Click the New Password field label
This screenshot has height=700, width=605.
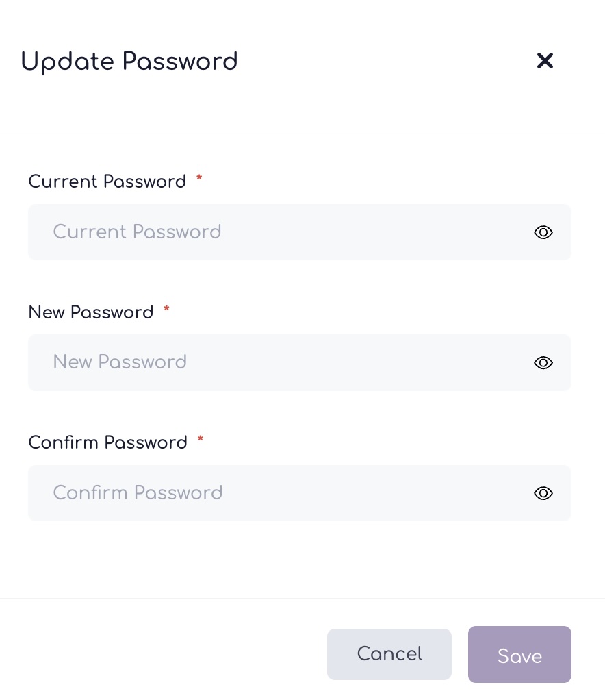91,313
